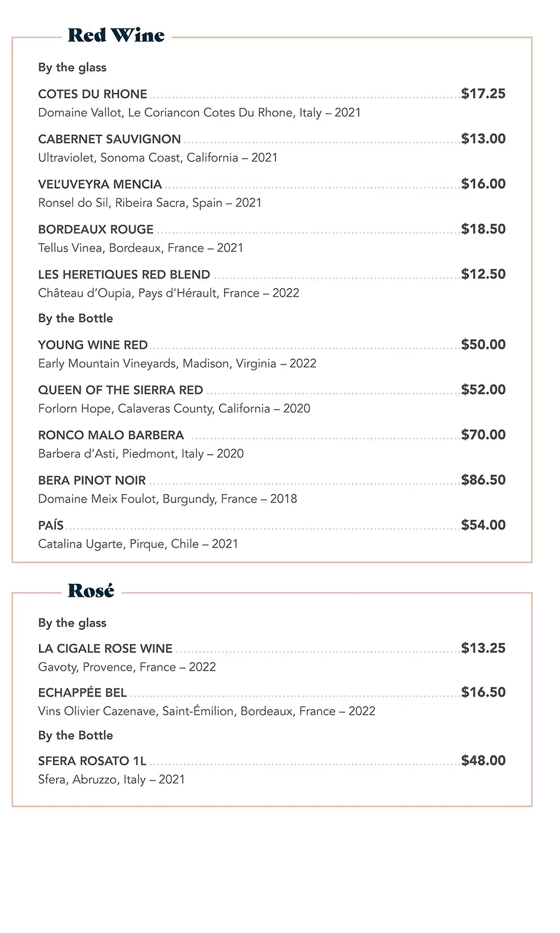Click the Catalina Ugarte, Pirque, Chile description
This screenshot has height=933, width=560.
[x=138, y=544]
